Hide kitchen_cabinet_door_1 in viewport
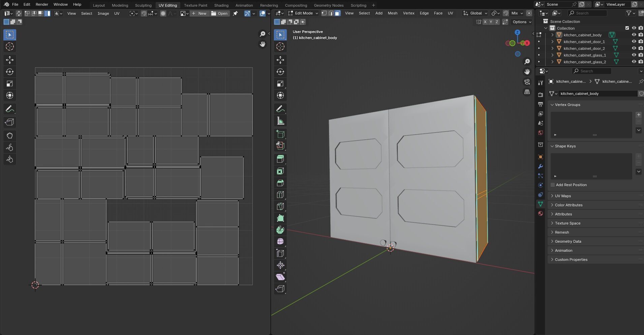Screen dimensions: 644x335 click(634, 41)
